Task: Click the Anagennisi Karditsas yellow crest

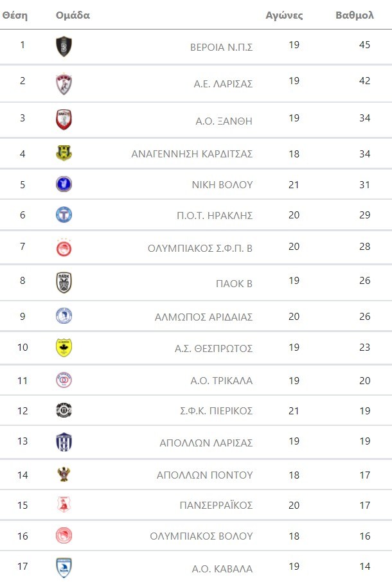Action: click(x=64, y=154)
